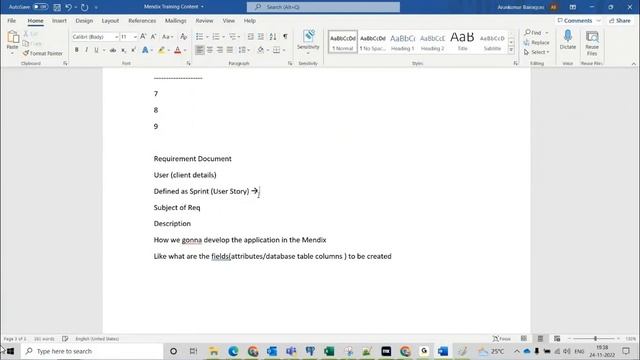This screenshot has height=360, width=640.
Task: Open the Sensitivity menu
Action: pos(308,42)
